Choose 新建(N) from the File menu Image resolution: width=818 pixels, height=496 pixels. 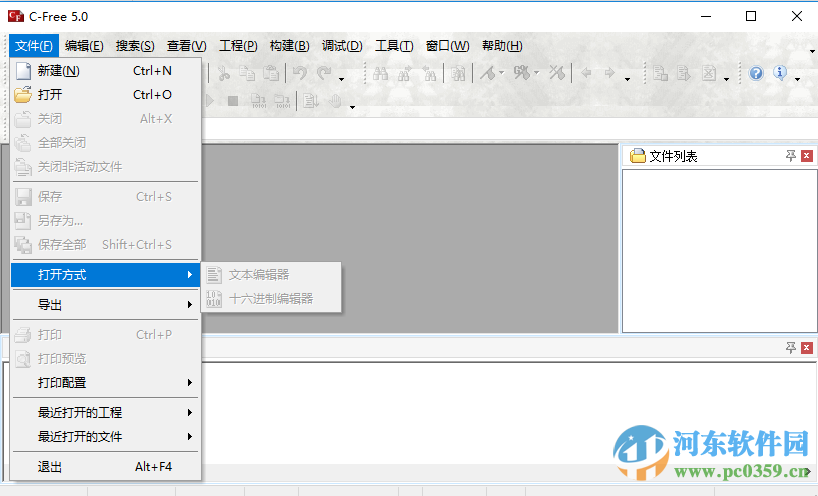click(105, 71)
